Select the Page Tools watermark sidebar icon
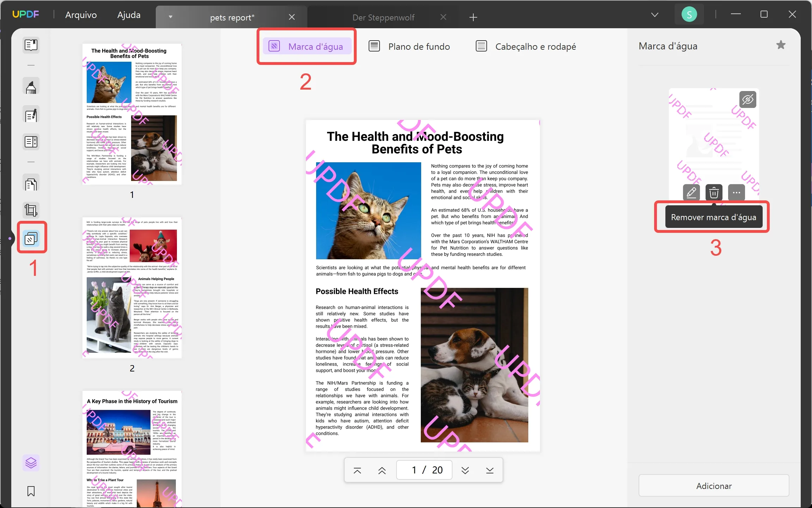Image resolution: width=812 pixels, height=508 pixels. coord(31,239)
